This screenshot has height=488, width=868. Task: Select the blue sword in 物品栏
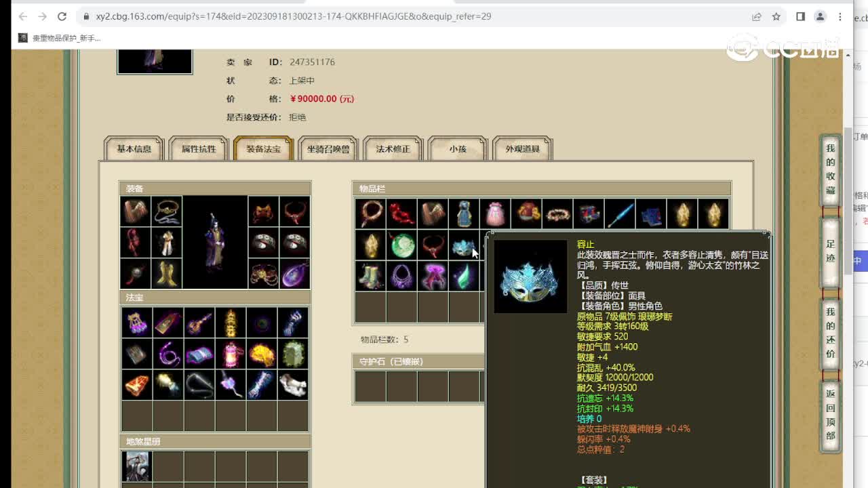pos(620,213)
